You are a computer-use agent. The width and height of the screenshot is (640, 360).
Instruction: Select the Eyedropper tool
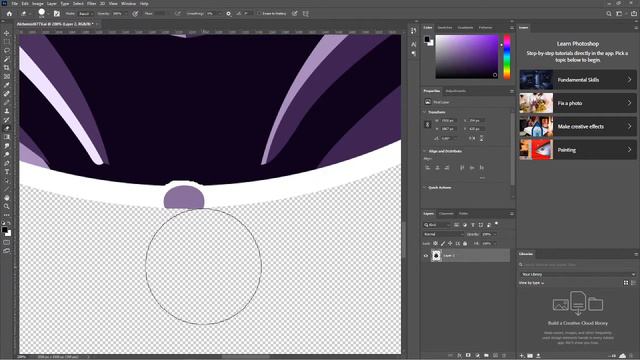point(7,85)
